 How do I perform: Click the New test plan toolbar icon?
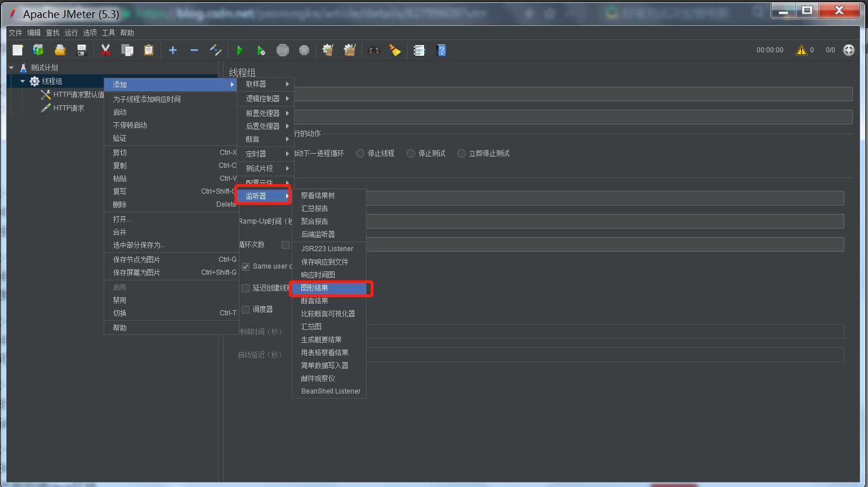(x=17, y=51)
